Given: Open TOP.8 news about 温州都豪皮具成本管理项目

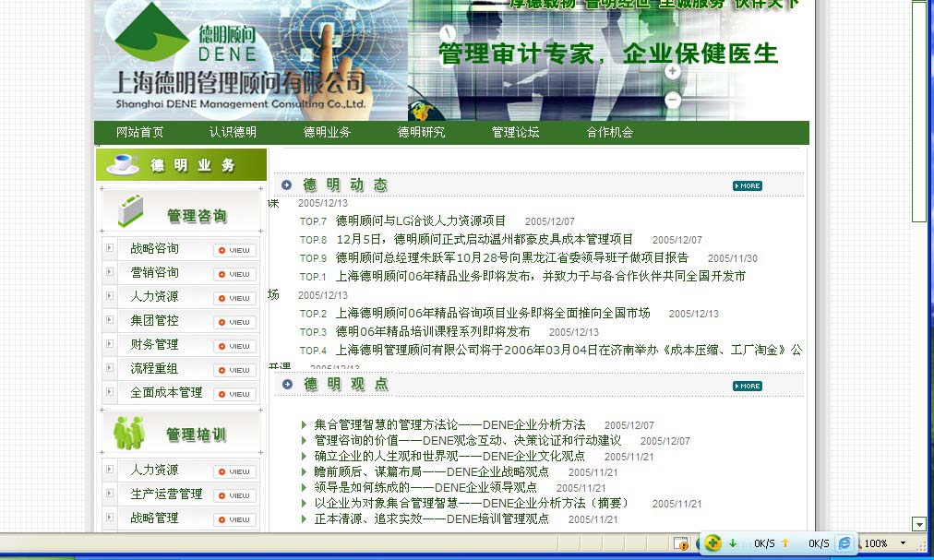Looking at the screenshot, I should [485, 240].
